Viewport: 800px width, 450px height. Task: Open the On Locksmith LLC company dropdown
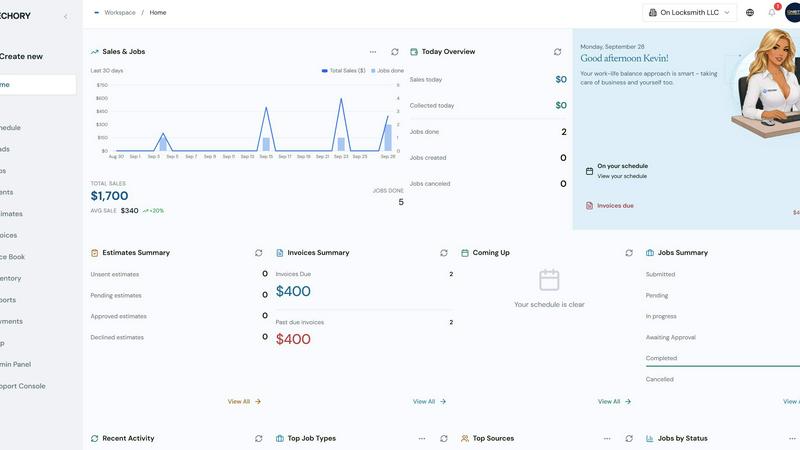click(x=689, y=13)
